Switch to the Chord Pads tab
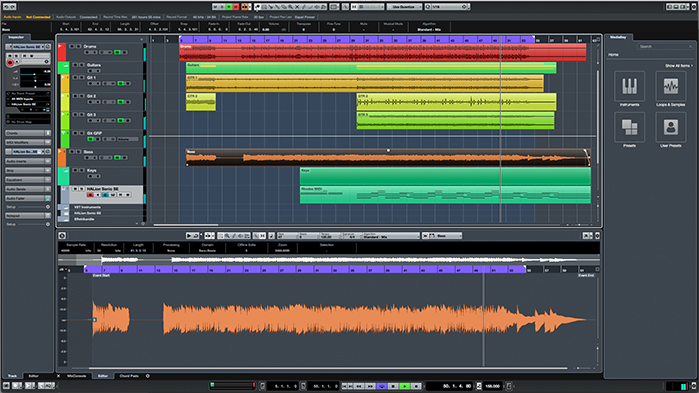699x393 pixels. [x=129, y=376]
